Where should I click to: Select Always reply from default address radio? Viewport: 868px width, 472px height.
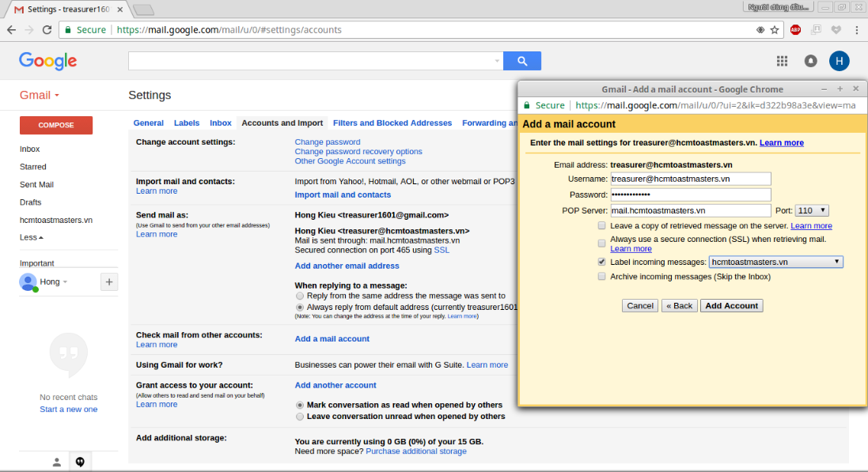coord(300,307)
